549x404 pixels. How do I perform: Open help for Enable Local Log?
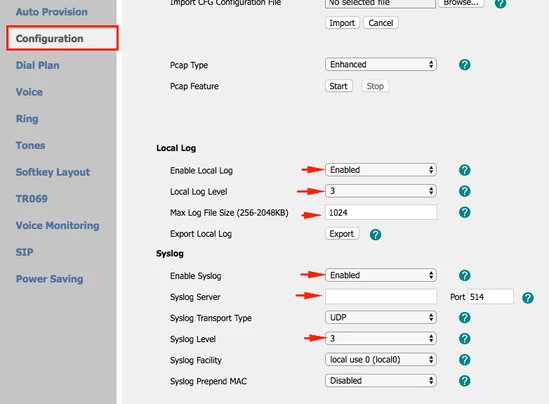click(464, 170)
